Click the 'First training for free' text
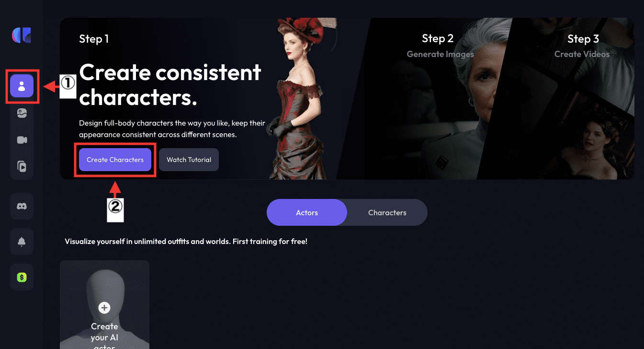 [x=270, y=242]
